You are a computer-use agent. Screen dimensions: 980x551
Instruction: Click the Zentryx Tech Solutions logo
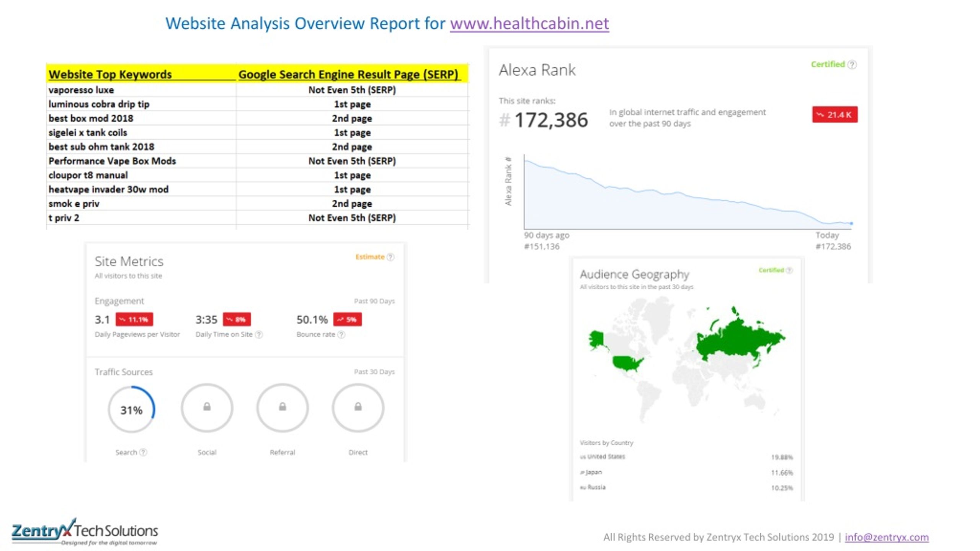pos(85,532)
